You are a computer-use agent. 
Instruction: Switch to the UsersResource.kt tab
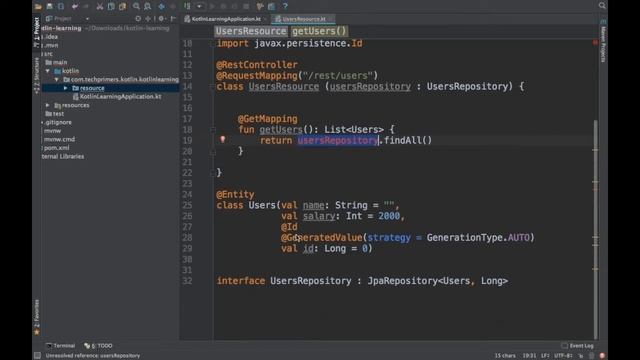(x=304, y=19)
